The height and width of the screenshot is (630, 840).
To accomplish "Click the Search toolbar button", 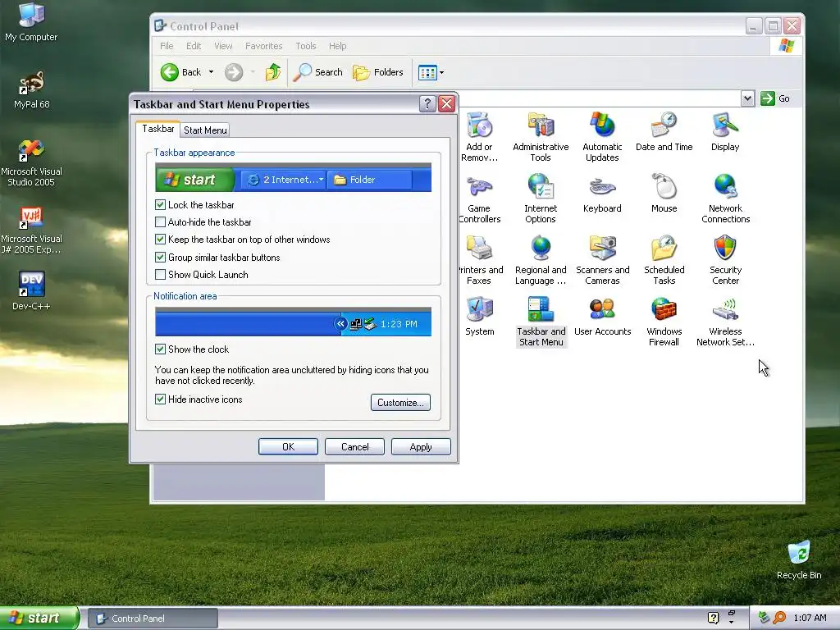I will coord(317,72).
